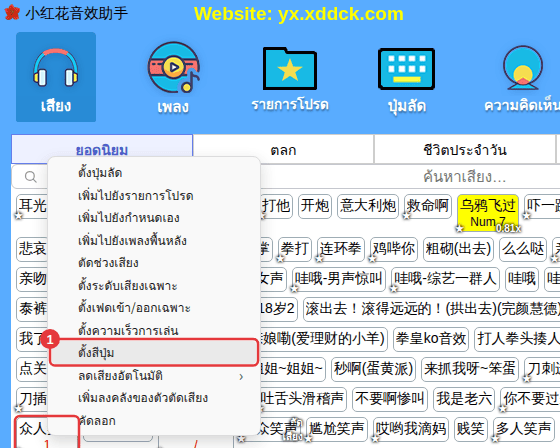Play the 鸡哔你 sound
This screenshot has width=560, height=448.
pos(394,249)
